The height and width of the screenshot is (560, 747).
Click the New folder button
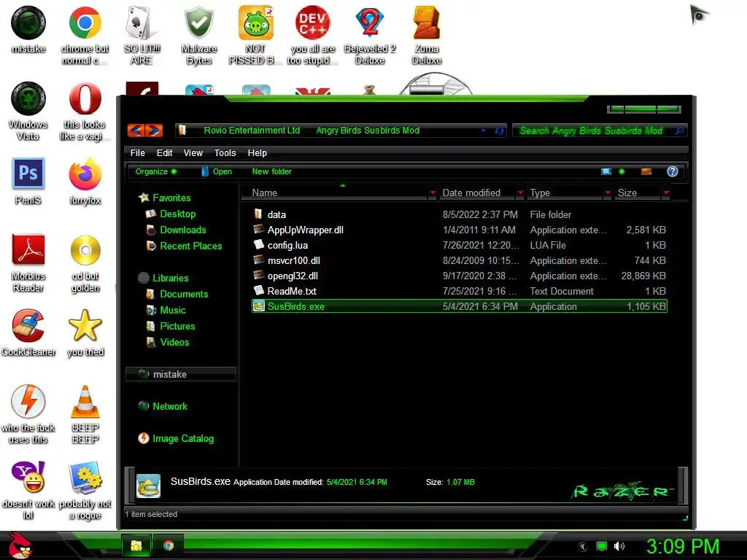[271, 171]
